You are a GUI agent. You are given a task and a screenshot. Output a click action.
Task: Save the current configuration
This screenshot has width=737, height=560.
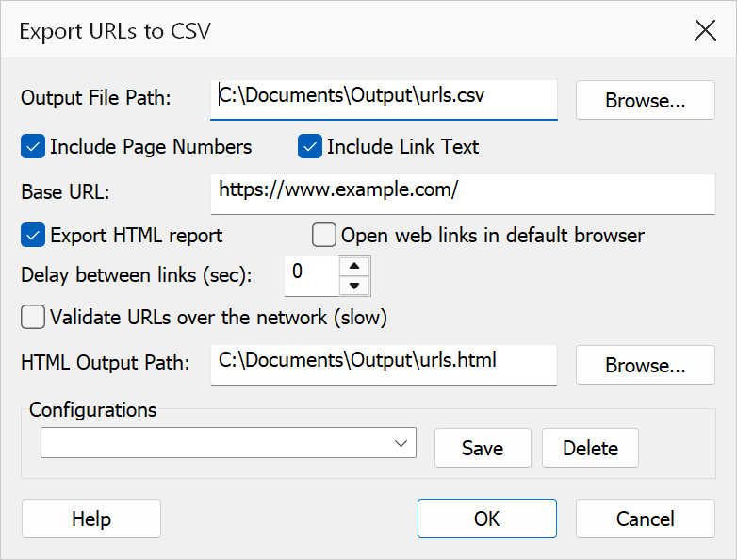coord(483,448)
